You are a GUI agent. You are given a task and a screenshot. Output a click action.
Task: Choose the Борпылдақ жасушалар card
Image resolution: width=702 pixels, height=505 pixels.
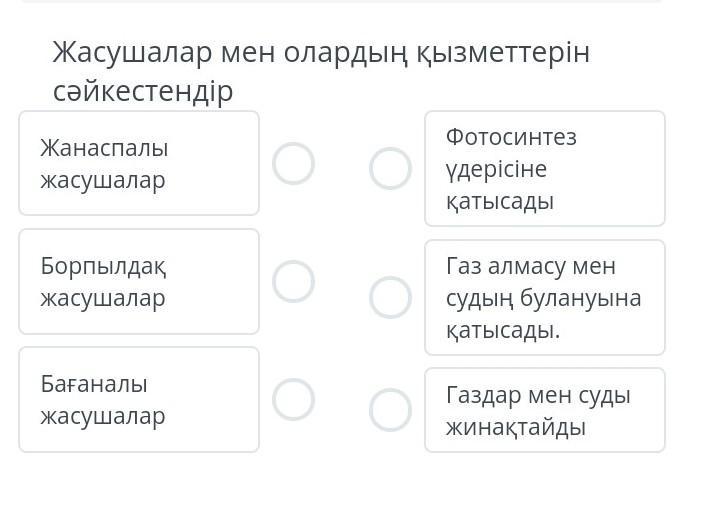point(139,281)
